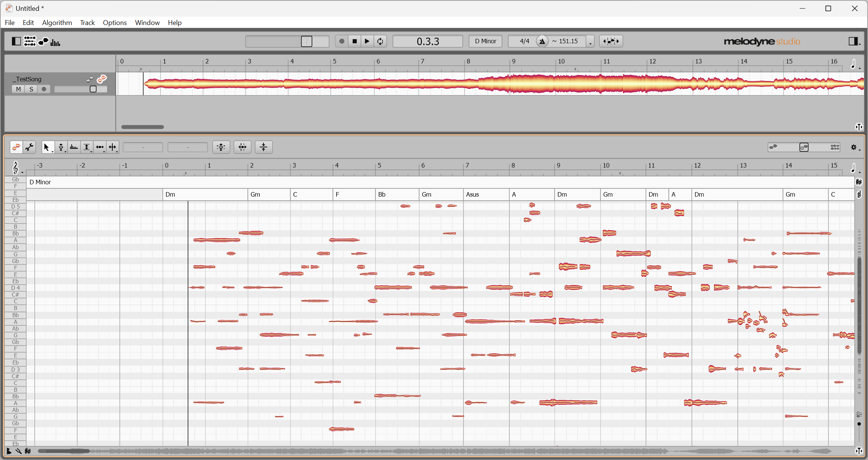Select the Timing tool
Viewport: 868px width, 460px height.
[100, 147]
